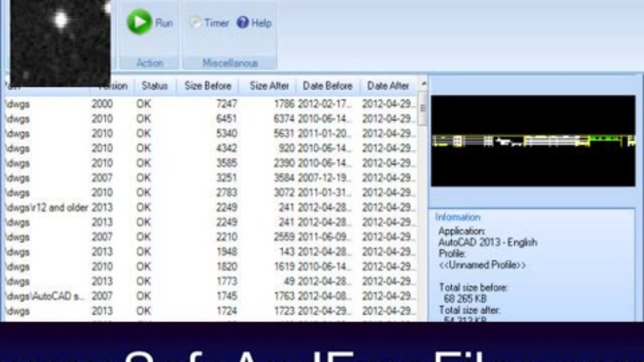
Task: Select the row with Size Before 6451
Action: (210, 119)
